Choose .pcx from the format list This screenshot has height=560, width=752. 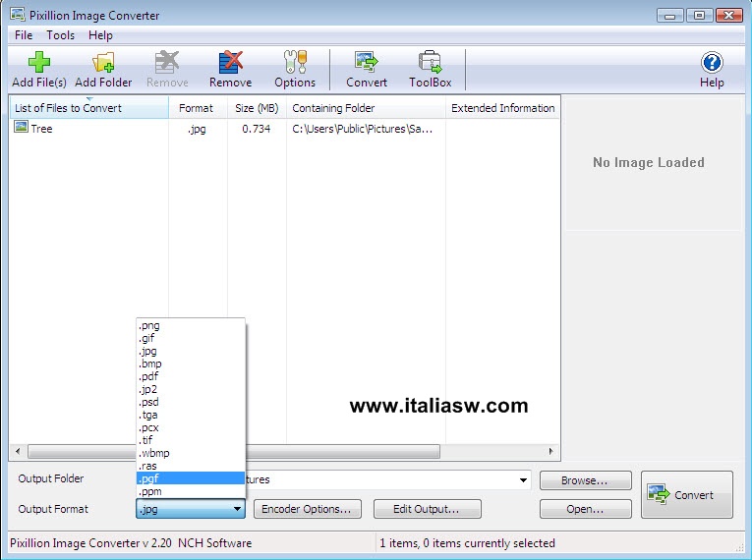191,427
